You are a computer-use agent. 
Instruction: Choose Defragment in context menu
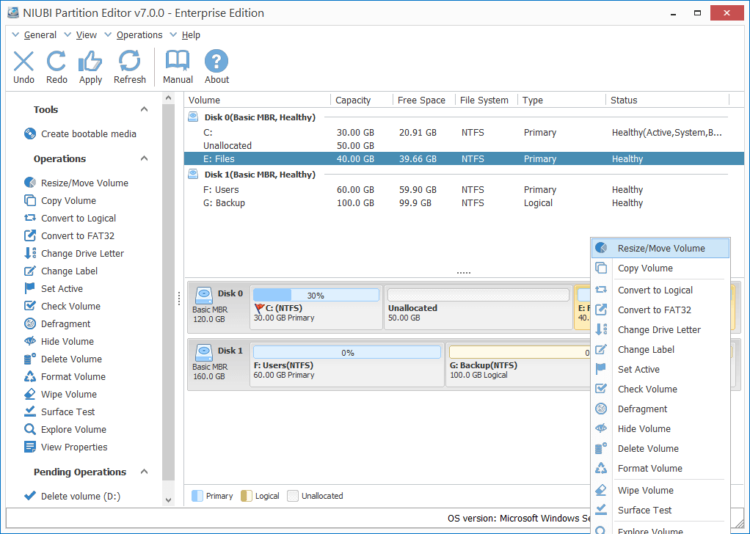click(x=661, y=409)
